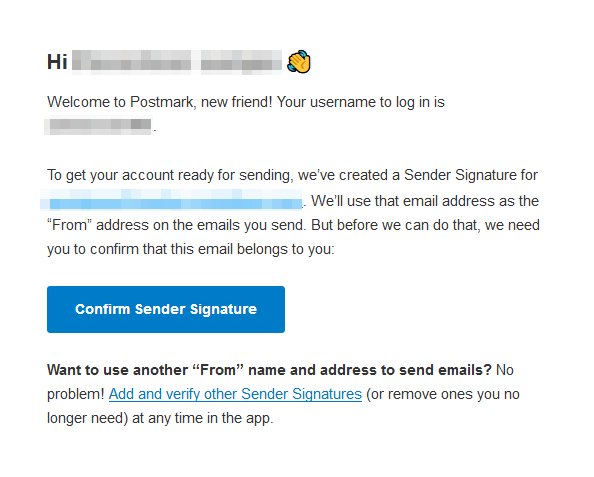Click "We'll use that email address" sentence

pyautogui.click(x=403, y=201)
